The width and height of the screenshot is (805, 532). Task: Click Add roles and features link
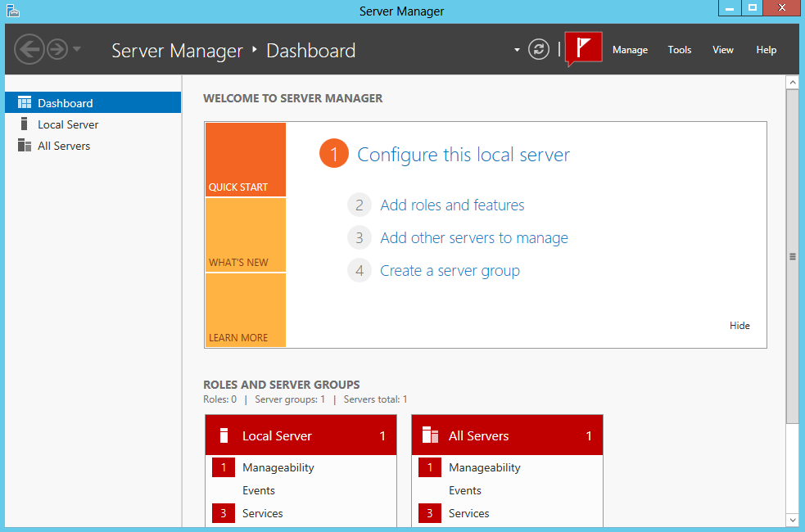click(452, 205)
